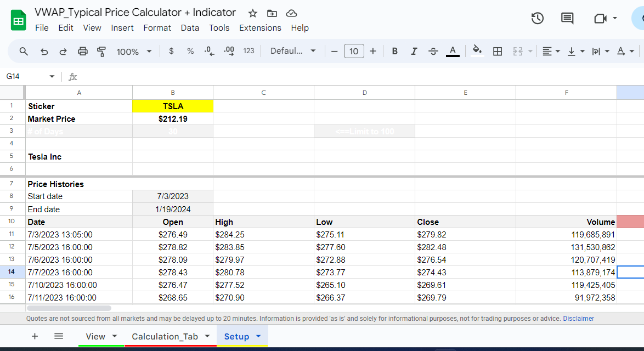This screenshot has width=644, height=351.
Task: Show the all sheets list
Action: click(x=59, y=336)
